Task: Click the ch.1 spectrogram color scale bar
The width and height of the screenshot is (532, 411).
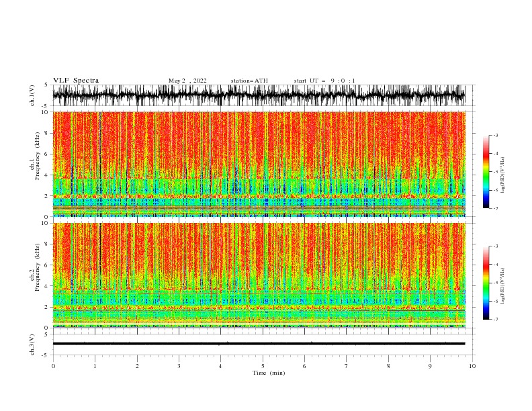Action: pos(486,172)
